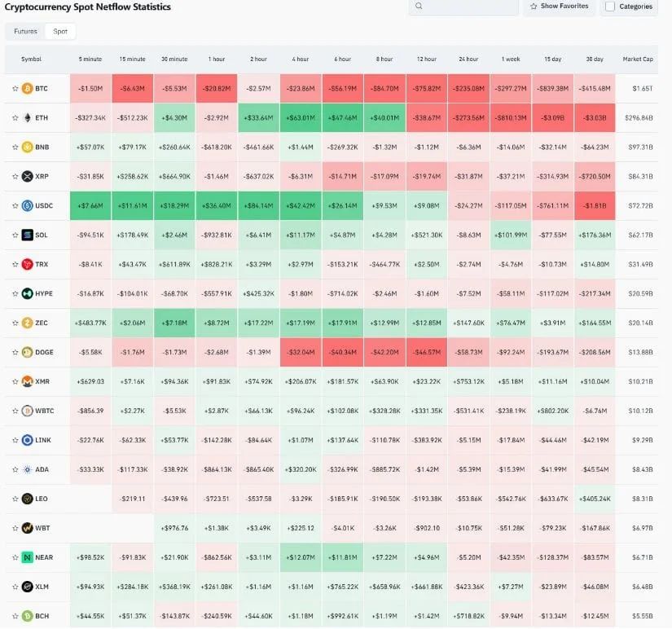The image size is (672, 629).
Task: Click the ETH coin icon
Action: (27, 118)
